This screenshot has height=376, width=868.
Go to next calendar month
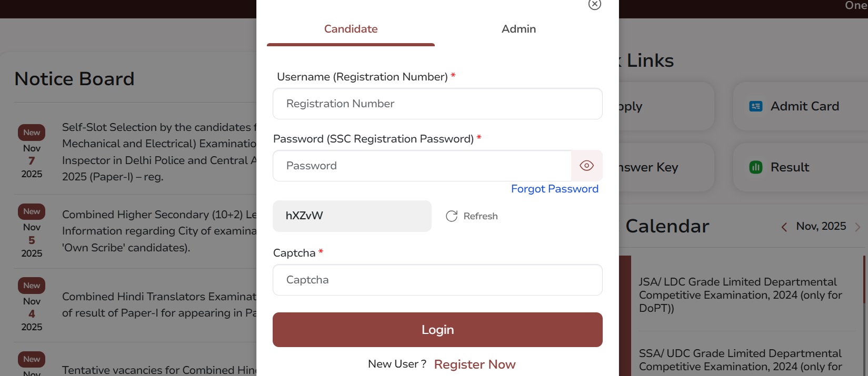(857, 227)
